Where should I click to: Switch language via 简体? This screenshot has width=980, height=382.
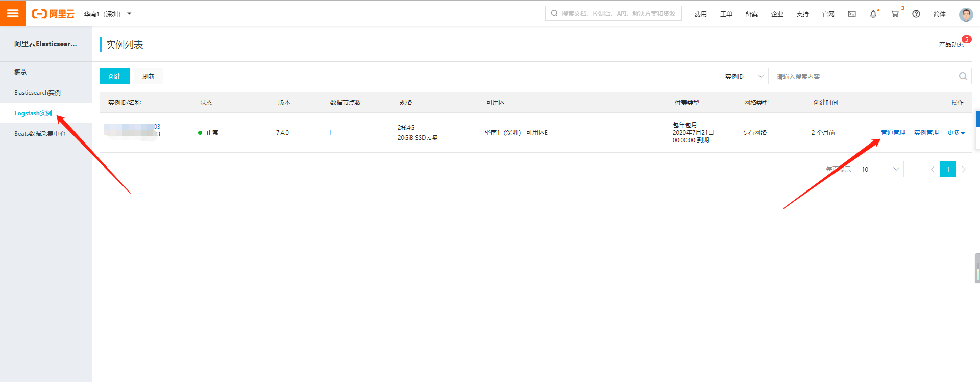coord(939,14)
